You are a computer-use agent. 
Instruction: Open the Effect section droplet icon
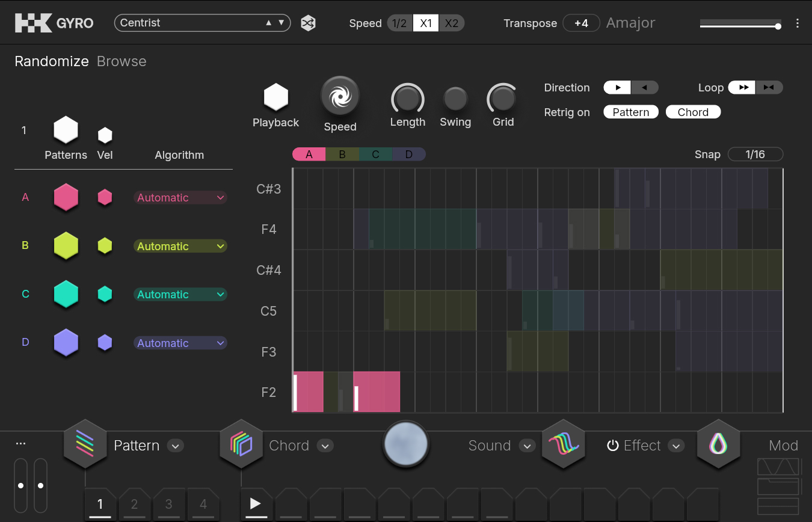(718, 445)
